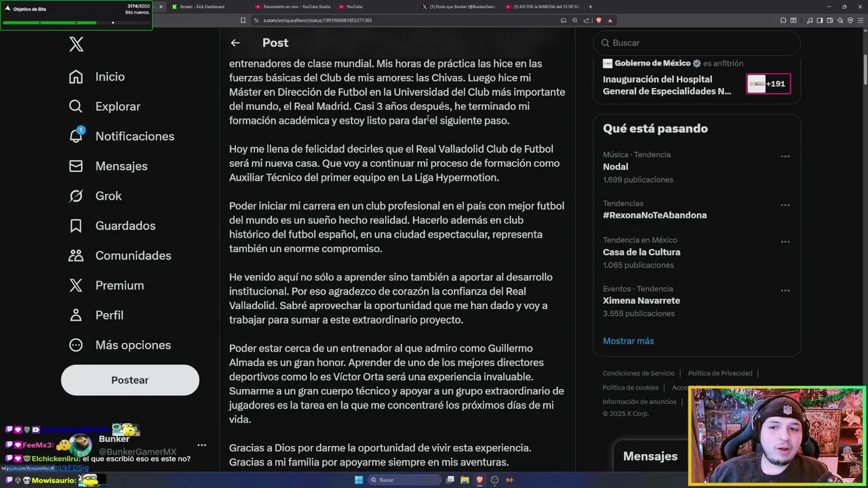Screen dimensions: 868x488
Task: Switch to ASI FUE la MARCHA tab
Action: (x=542, y=7)
